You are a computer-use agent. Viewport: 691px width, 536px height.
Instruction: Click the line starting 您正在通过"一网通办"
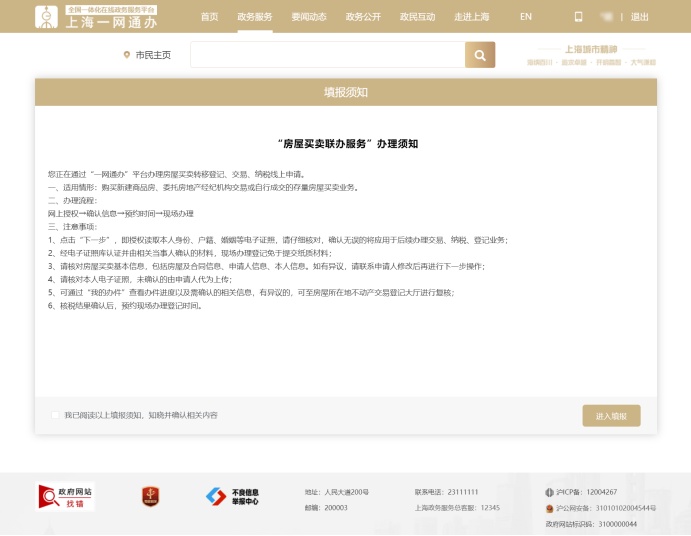[x=177, y=174]
